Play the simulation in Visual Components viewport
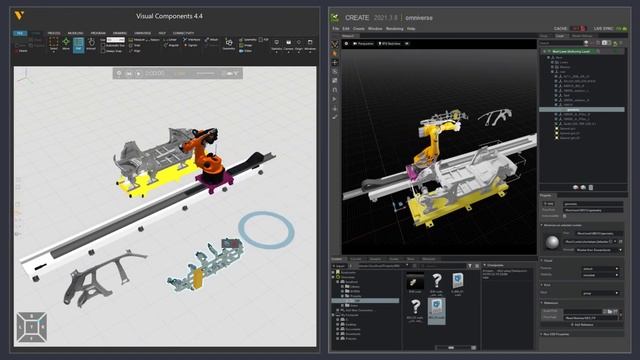The height and width of the screenshot is (360, 640). point(139,73)
